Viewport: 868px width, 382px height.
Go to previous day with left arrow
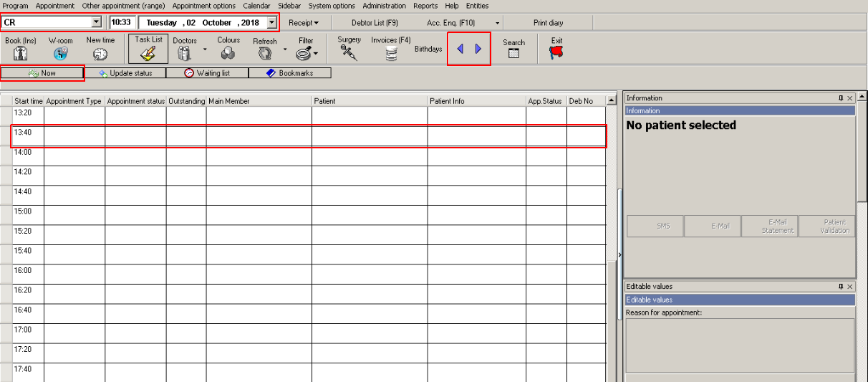pyautogui.click(x=460, y=49)
